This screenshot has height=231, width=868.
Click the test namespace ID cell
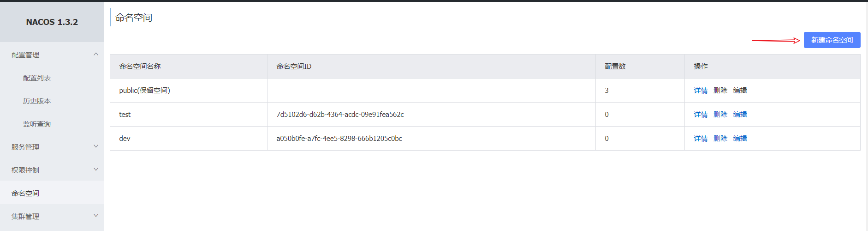pos(340,115)
